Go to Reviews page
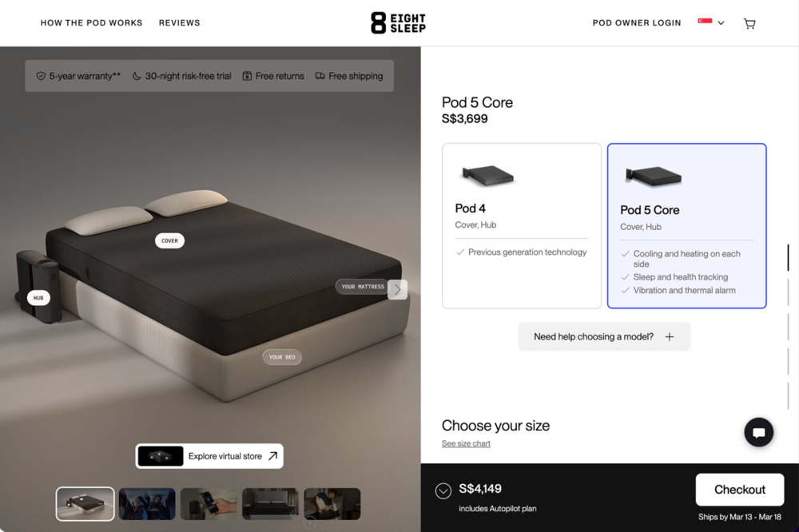Screen dimensions: 799x532 click(179, 23)
